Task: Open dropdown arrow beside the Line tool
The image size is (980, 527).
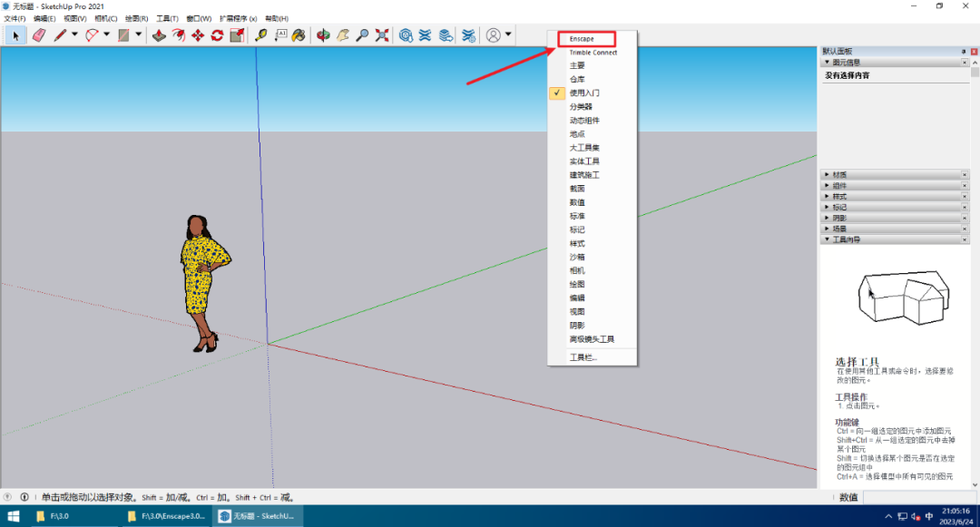Action: 74,35
